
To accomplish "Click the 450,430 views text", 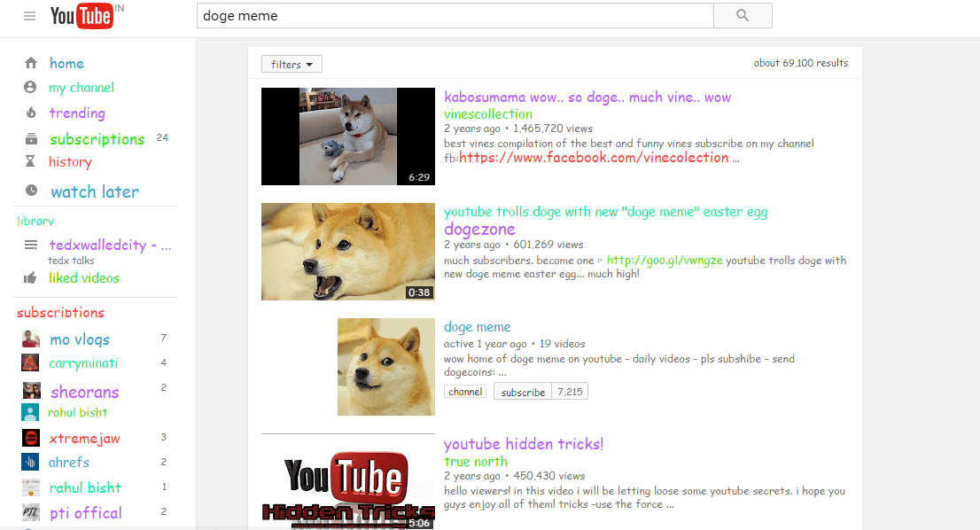I will pyautogui.click(x=548, y=476).
